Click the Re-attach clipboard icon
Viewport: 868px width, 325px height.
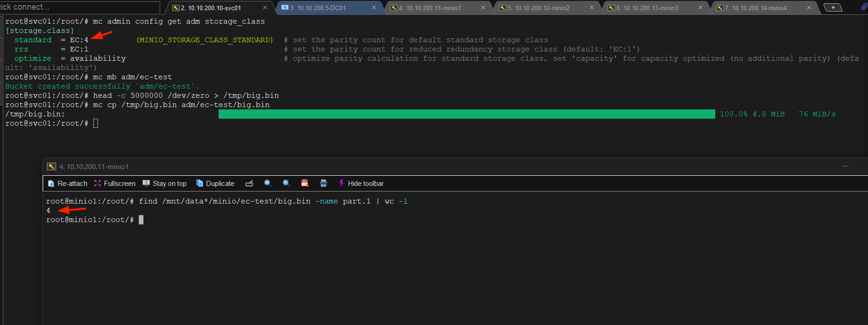(51, 184)
